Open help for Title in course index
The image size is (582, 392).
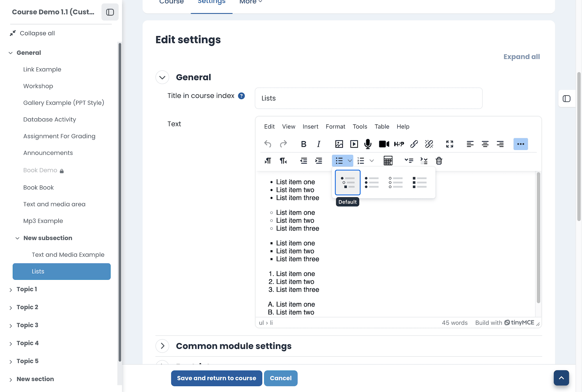point(241,96)
